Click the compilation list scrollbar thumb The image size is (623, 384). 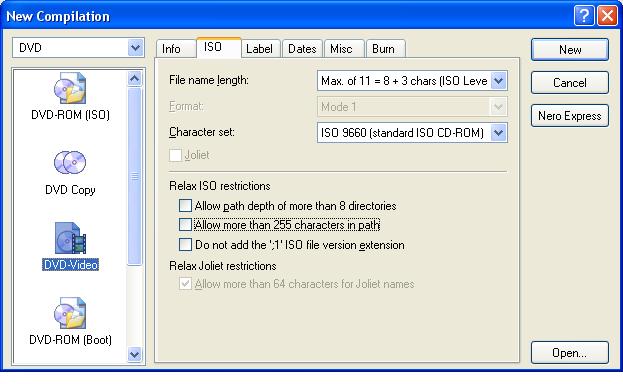[x=135, y=176]
